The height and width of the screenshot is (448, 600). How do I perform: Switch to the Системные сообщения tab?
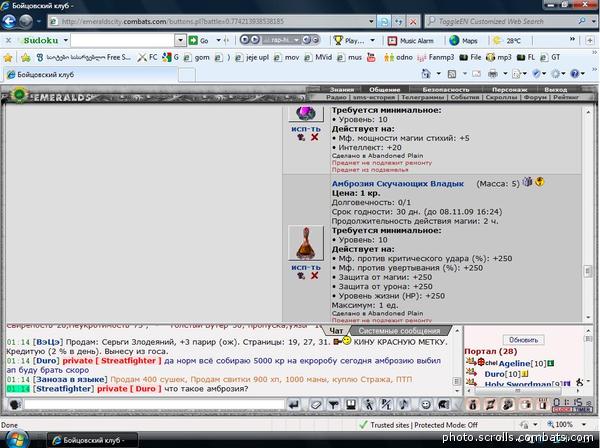click(399, 331)
